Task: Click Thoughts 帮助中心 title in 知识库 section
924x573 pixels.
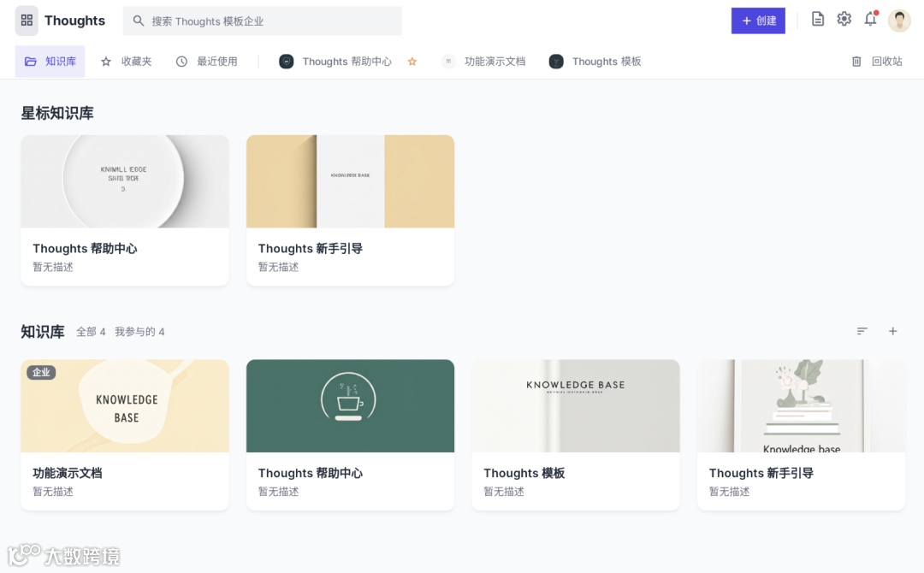Action: (310, 473)
